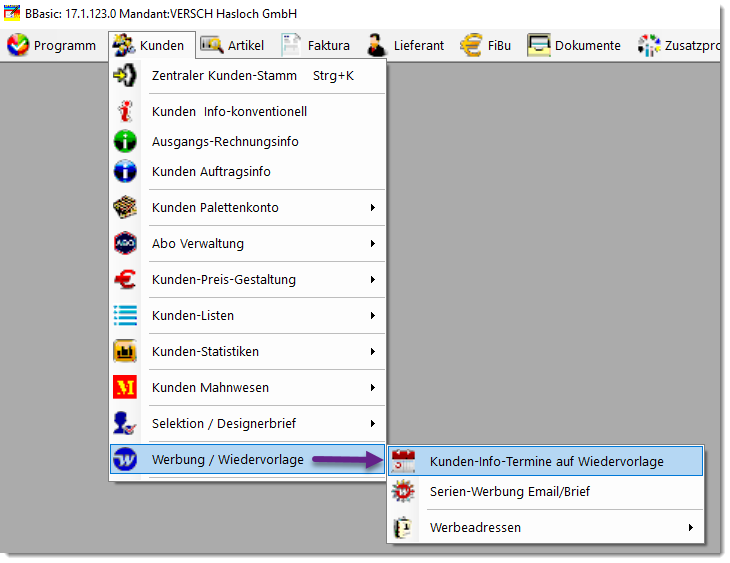
Task: Click the red M icon for Kunden Mahnwesen
Action: (125, 387)
